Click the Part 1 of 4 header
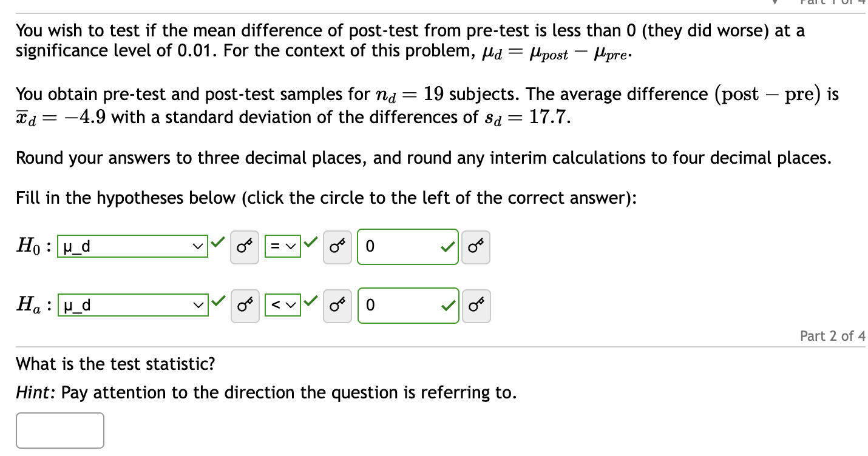The image size is (868, 456). pyautogui.click(x=832, y=3)
